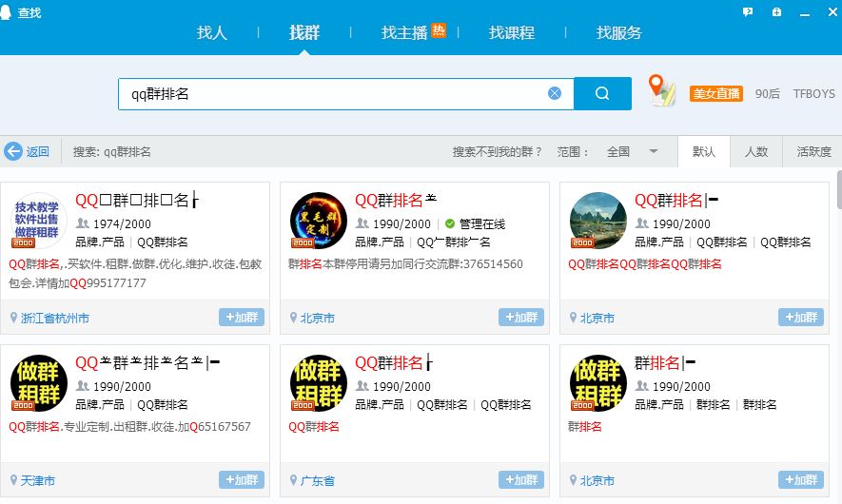This screenshot has height=504, width=842.
Task: Open the feedback speech bubble icon
Action: [x=748, y=11]
